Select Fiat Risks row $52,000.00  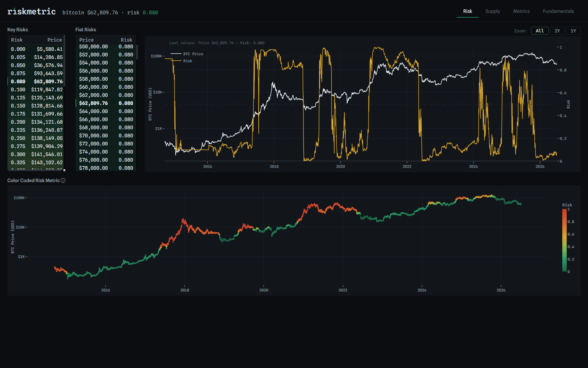(106, 55)
